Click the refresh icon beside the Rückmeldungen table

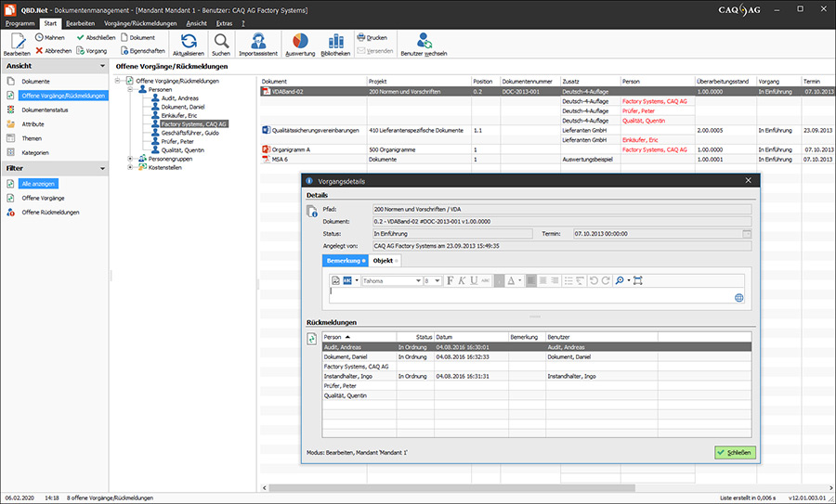pos(312,339)
